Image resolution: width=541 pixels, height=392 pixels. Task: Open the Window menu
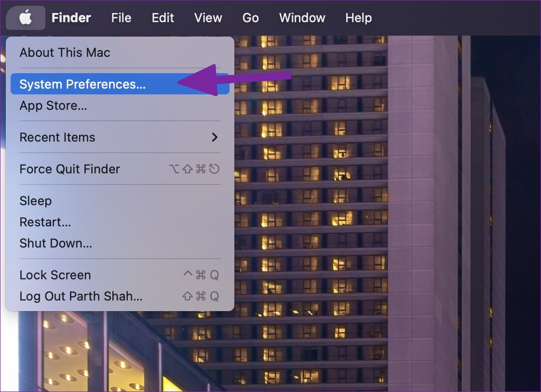[x=302, y=17]
